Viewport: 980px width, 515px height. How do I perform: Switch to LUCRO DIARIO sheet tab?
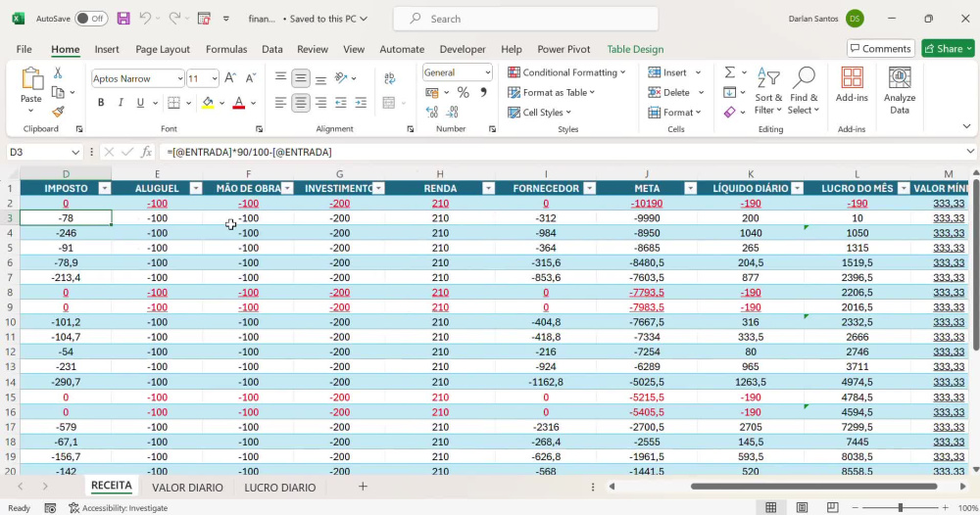point(280,488)
